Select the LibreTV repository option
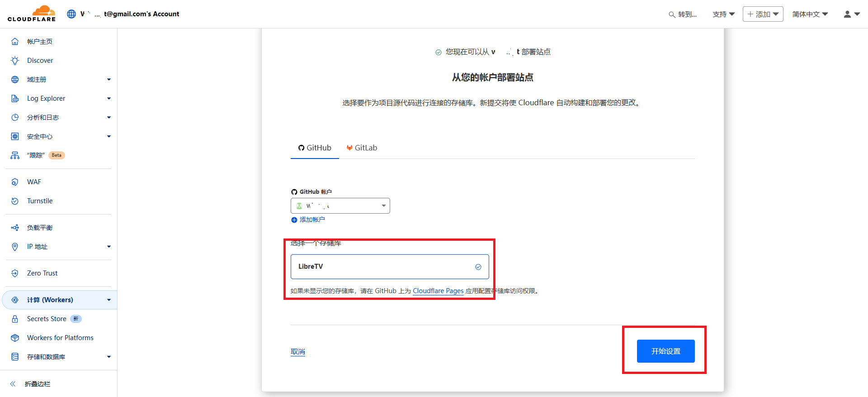Image resolution: width=868 pixels, height=397 pixels. [x=389, y=266]
